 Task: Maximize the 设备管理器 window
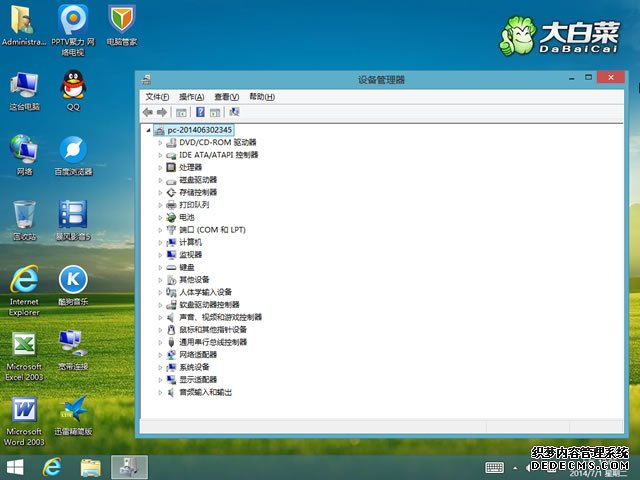[x=589, y=77]
